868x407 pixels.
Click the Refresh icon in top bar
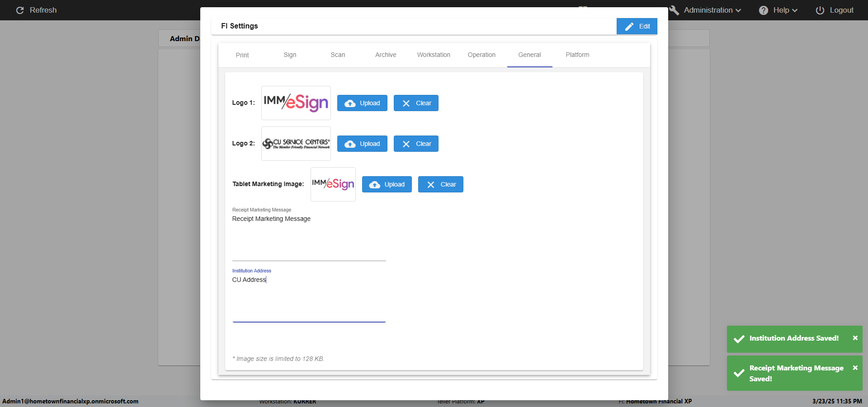[x=20, y=10]
